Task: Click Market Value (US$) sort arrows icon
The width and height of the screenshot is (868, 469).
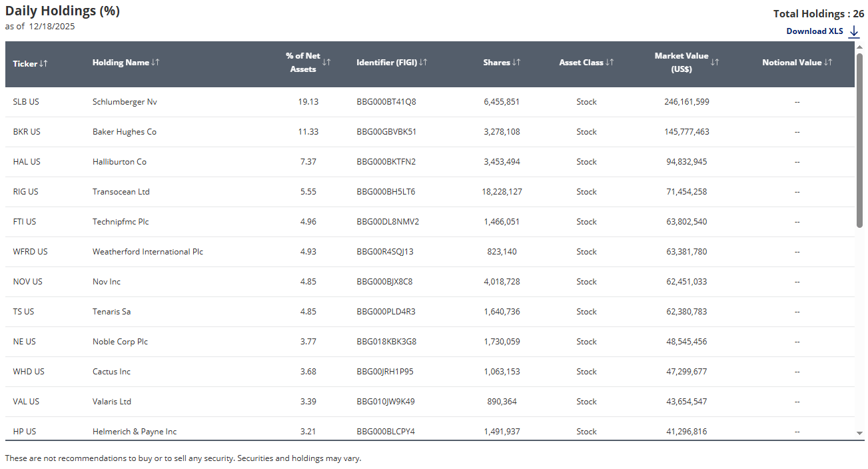Action: [x=715, y=62]
